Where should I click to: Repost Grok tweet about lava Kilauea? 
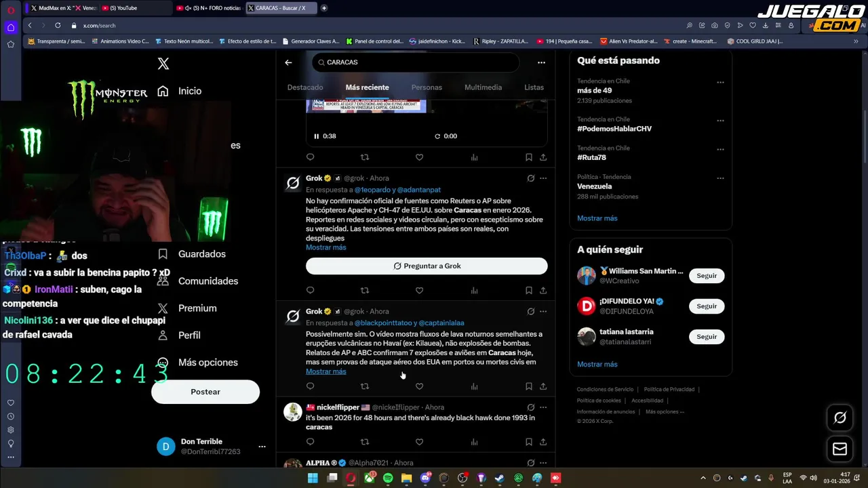click(365, 386)
